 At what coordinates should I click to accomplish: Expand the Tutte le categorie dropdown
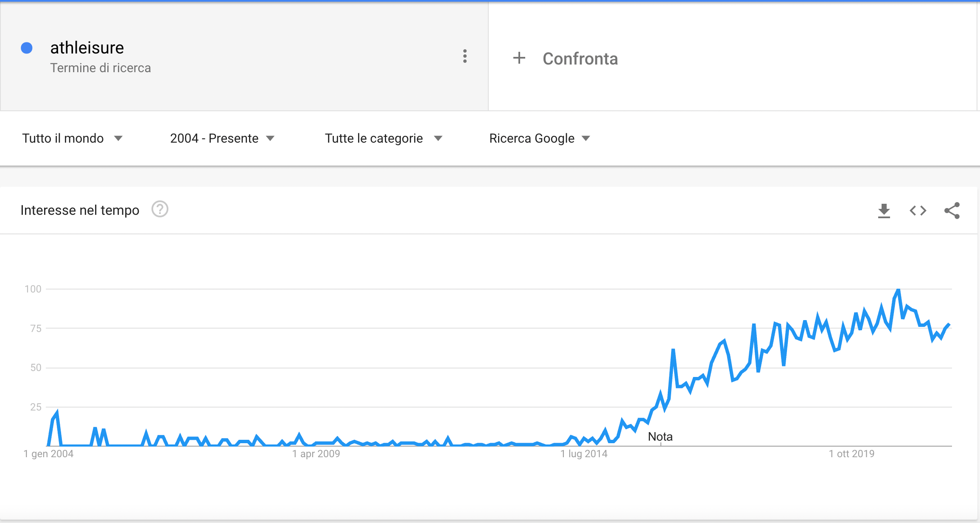point(384,138)
